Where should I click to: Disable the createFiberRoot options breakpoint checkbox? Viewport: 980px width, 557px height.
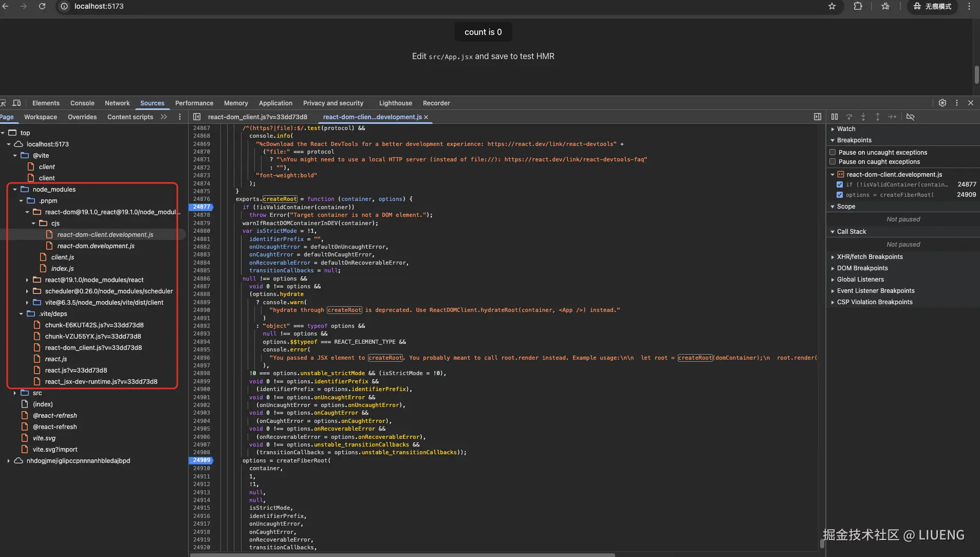click(840, 195)
